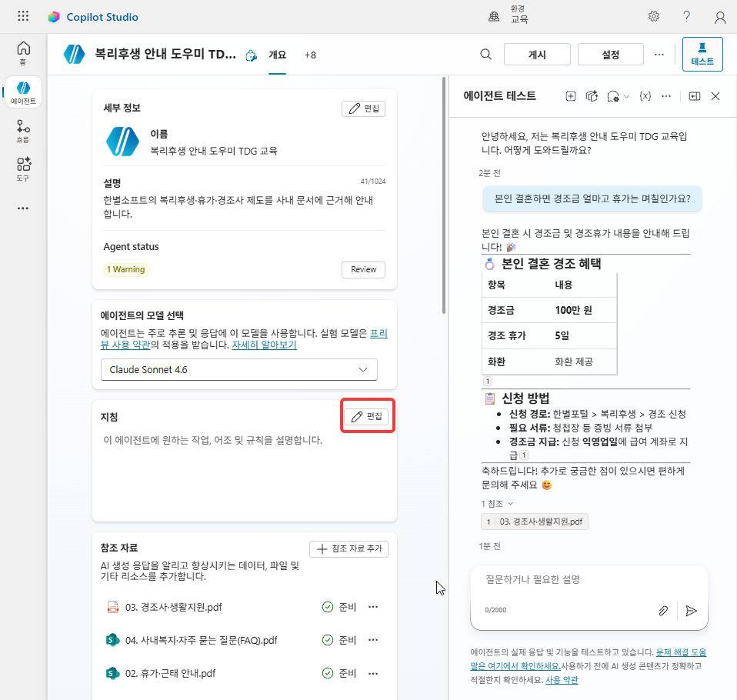Go to 홈 in sidebar
This screenshot has width=737, height=700.
(x=23, y=53)
